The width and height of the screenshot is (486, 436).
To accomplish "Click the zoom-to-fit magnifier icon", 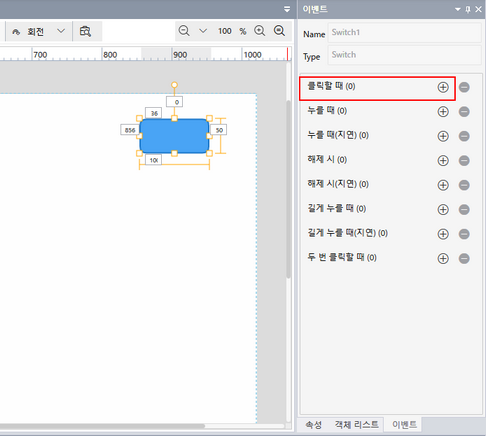I will pos(279,31).
